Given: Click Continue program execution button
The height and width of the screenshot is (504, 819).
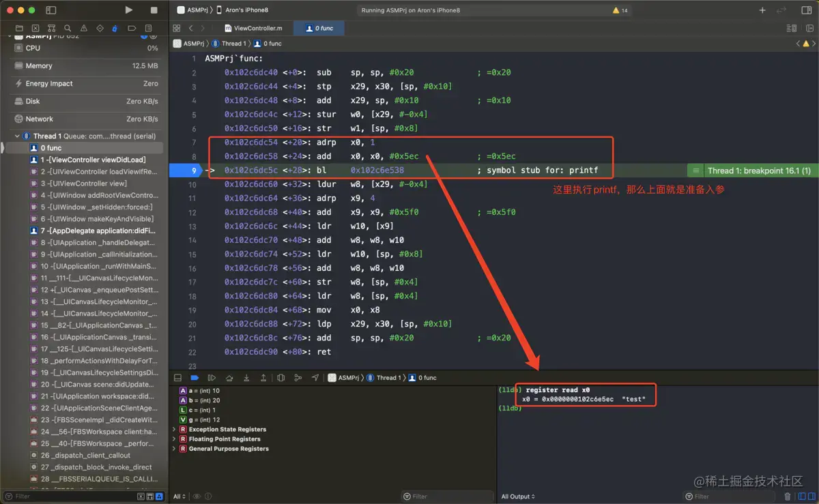Looking at the screenshot, I should pos(212,377).
